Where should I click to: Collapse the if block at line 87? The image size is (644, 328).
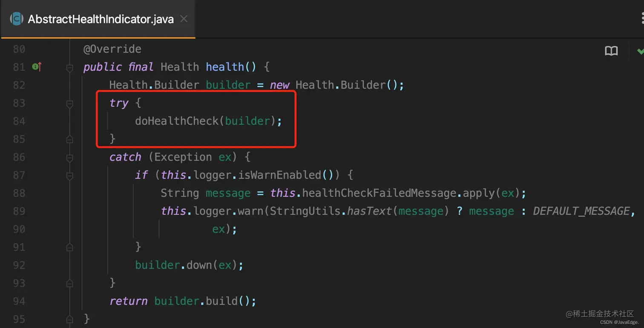point(70,176)
